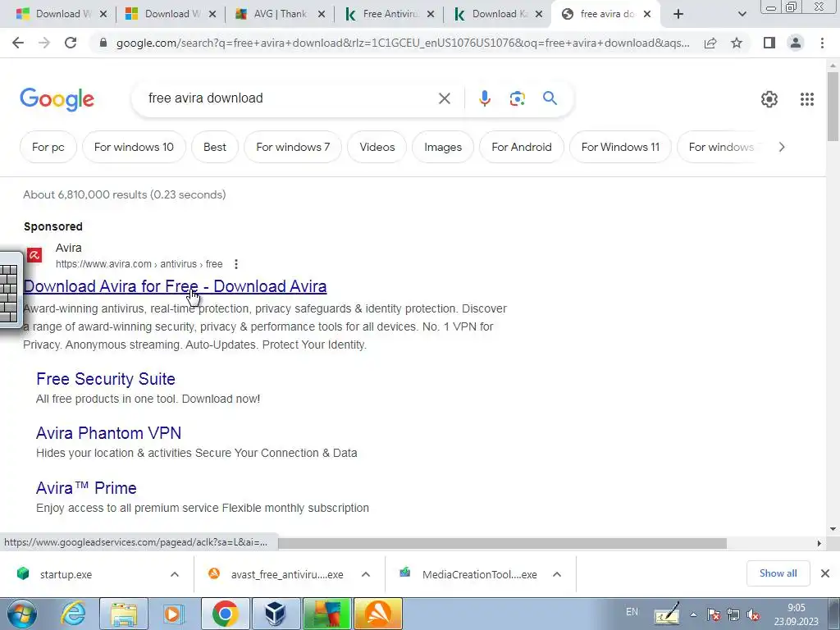The height and width of the screenshot is (630, 840).
Task: Click the vertical scrollbar thumb
Action: pyautogui.click(x=833, y=106)
